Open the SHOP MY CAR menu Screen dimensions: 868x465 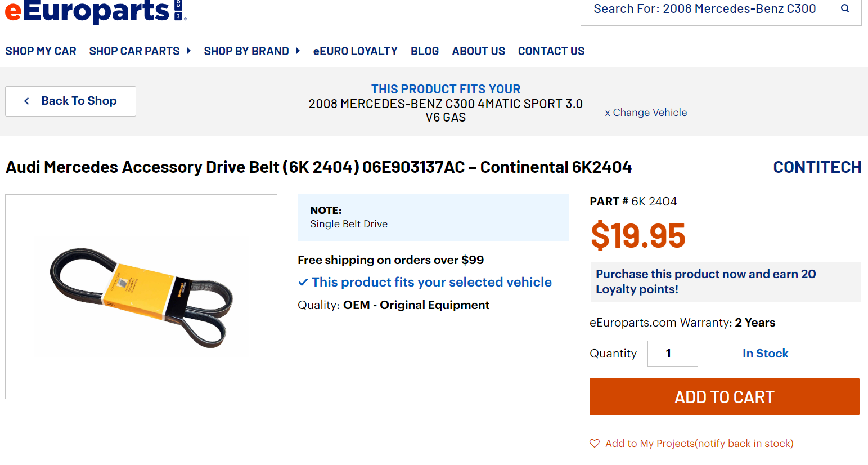(x=41, y=51)
